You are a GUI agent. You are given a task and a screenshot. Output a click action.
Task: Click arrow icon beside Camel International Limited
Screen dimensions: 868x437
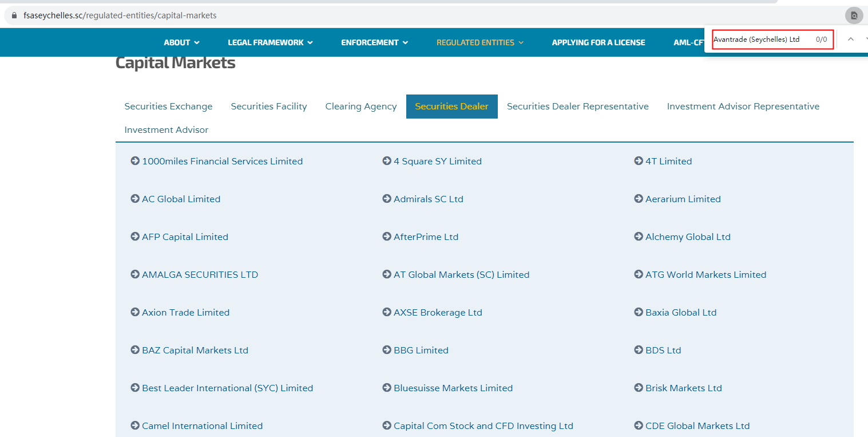point(135,426)
